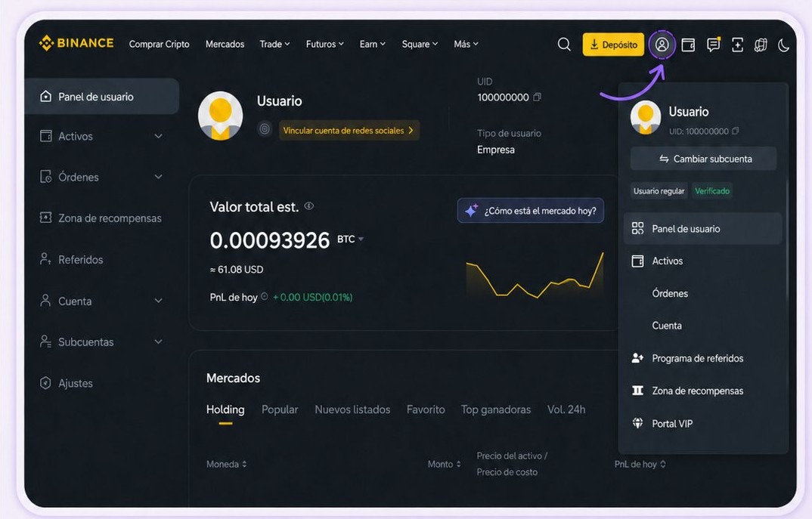The height and width of the screenshot is (519, 812).
Task: Click the PnL de hoy info icon
Action: (264, 296)
